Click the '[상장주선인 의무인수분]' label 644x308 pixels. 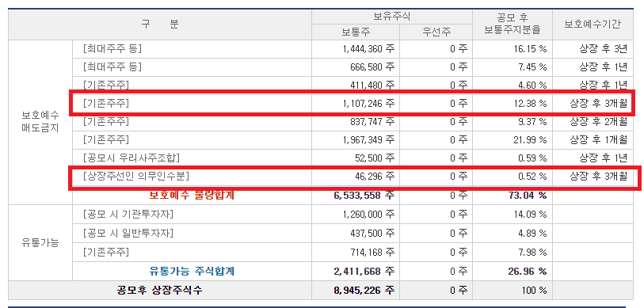tap(135, 176)
